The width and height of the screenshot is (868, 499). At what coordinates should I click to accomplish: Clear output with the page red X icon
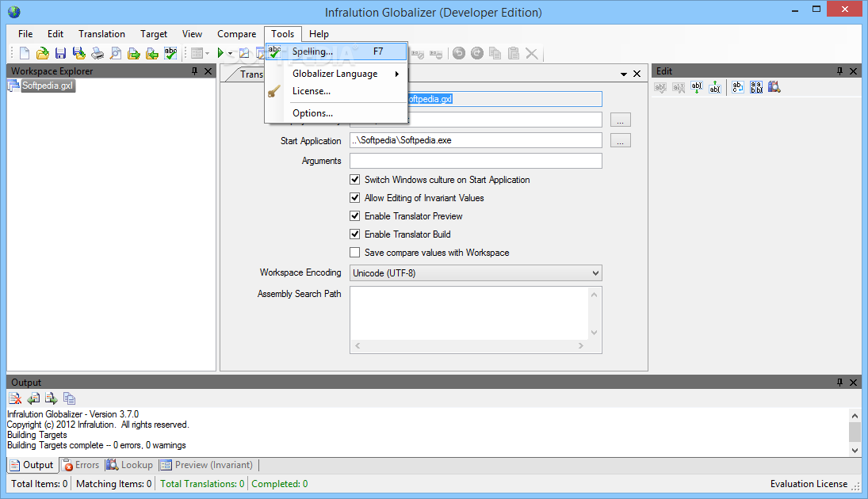click(15, 398)
